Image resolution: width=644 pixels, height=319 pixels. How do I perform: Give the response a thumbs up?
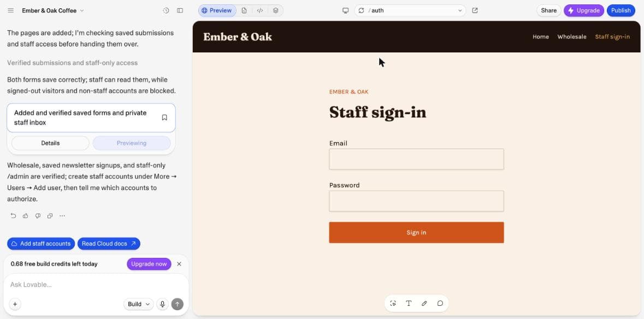pos(26,216)
